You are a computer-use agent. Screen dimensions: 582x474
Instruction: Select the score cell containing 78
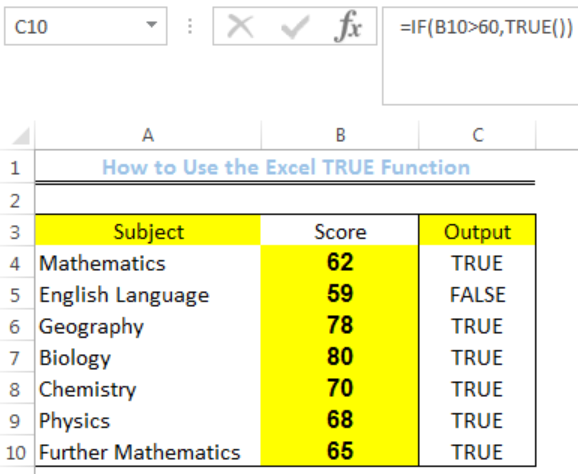click(340, 327)
